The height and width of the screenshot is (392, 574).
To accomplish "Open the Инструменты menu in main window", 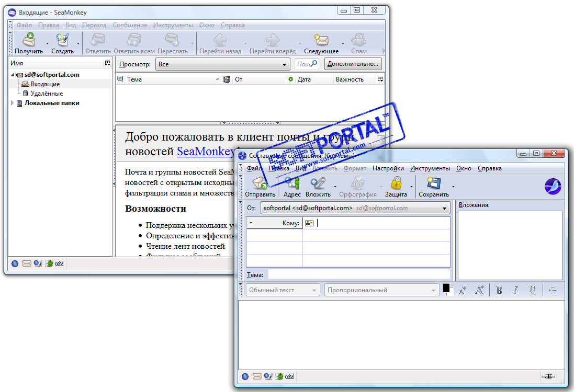I will point(173,25).
